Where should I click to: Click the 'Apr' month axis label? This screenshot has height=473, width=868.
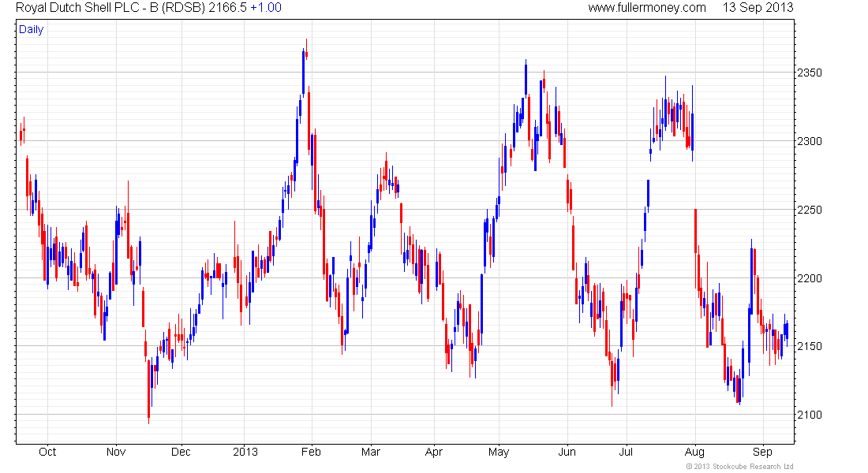click(x=434, y=452)
